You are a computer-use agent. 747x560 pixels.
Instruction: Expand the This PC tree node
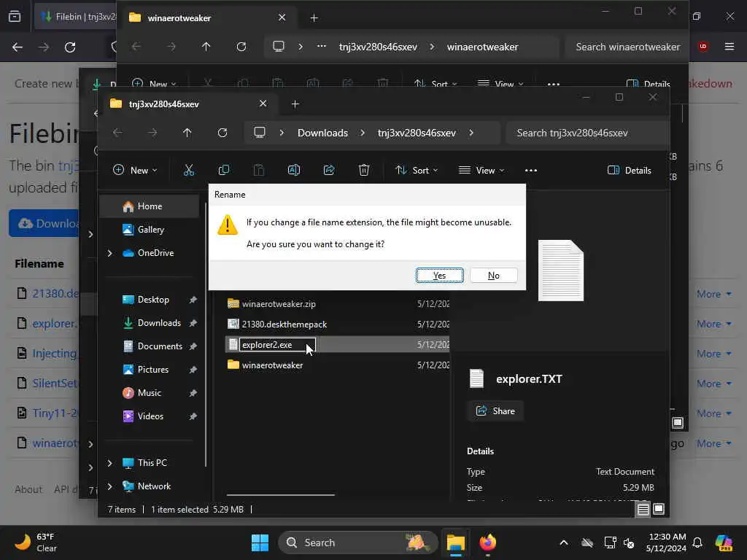[110, 463]
